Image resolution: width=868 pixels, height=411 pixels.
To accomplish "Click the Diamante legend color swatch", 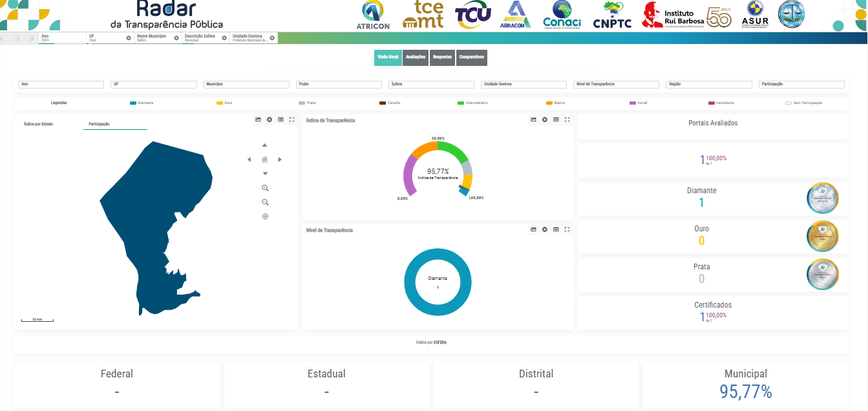I will 133,103.
